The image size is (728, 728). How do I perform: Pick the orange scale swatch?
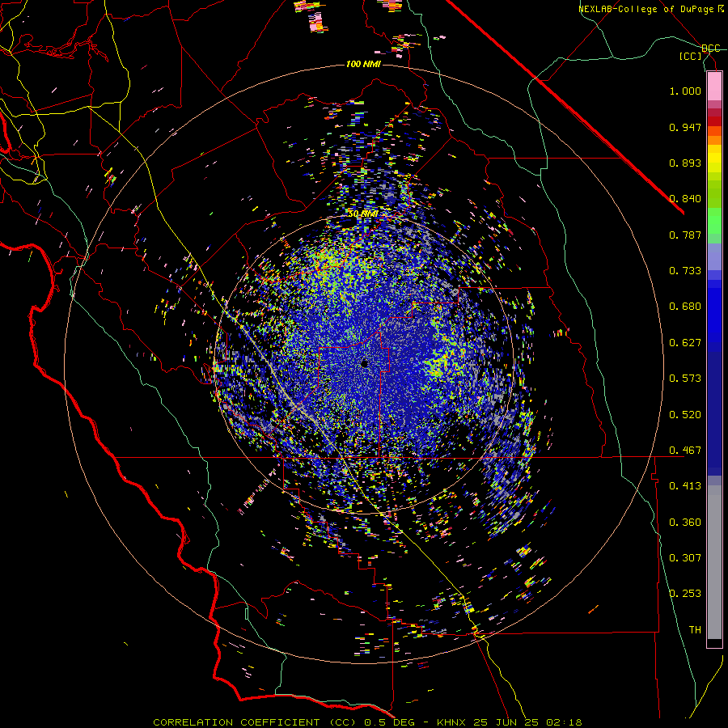point(714,140)
